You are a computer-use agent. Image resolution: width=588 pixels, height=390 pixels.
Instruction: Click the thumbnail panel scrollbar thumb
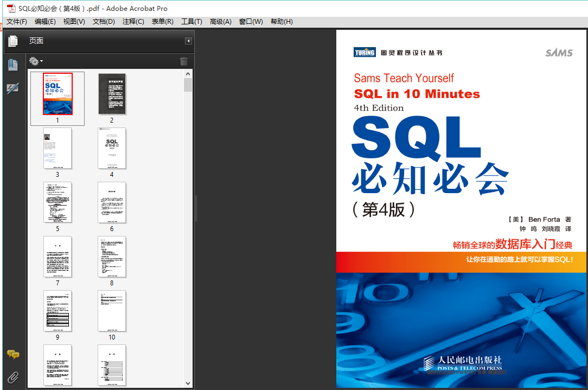pyautogui.click(x=188, y=85)
